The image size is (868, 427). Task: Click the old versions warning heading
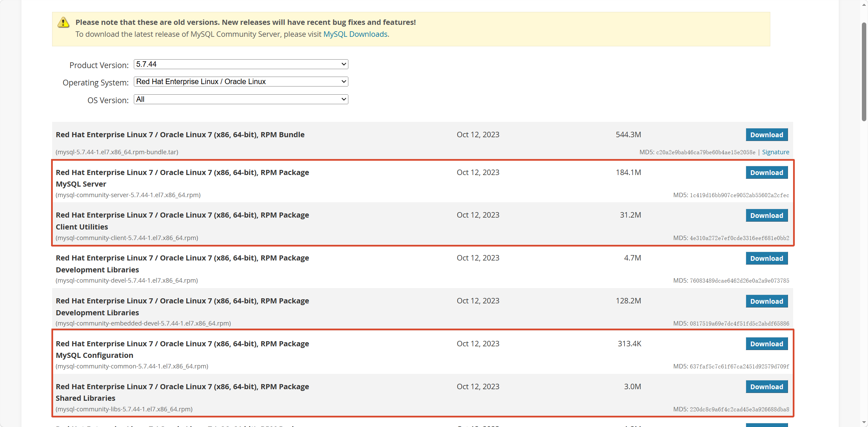pos(246,22)
